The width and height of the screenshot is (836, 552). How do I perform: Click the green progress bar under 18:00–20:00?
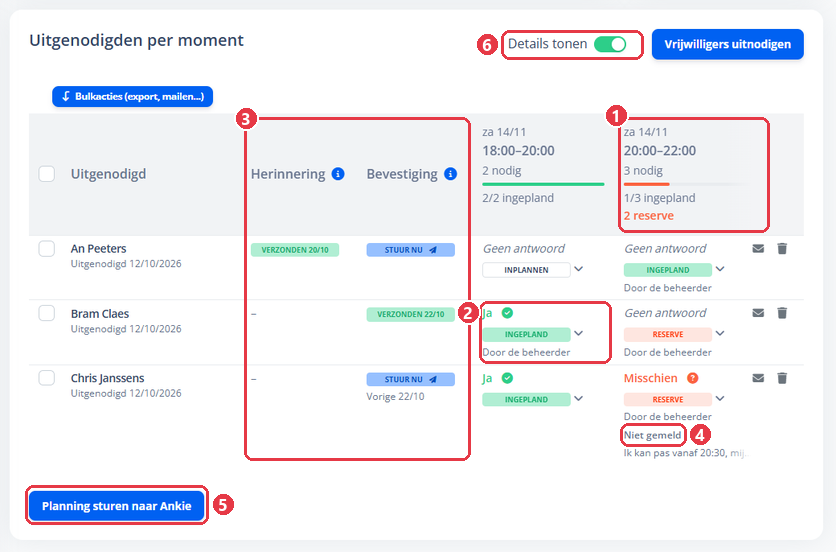[543, 185]
